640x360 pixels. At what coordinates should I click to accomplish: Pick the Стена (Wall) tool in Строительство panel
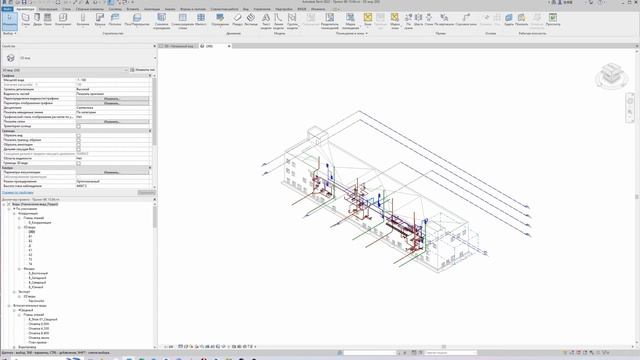(25, 20)
